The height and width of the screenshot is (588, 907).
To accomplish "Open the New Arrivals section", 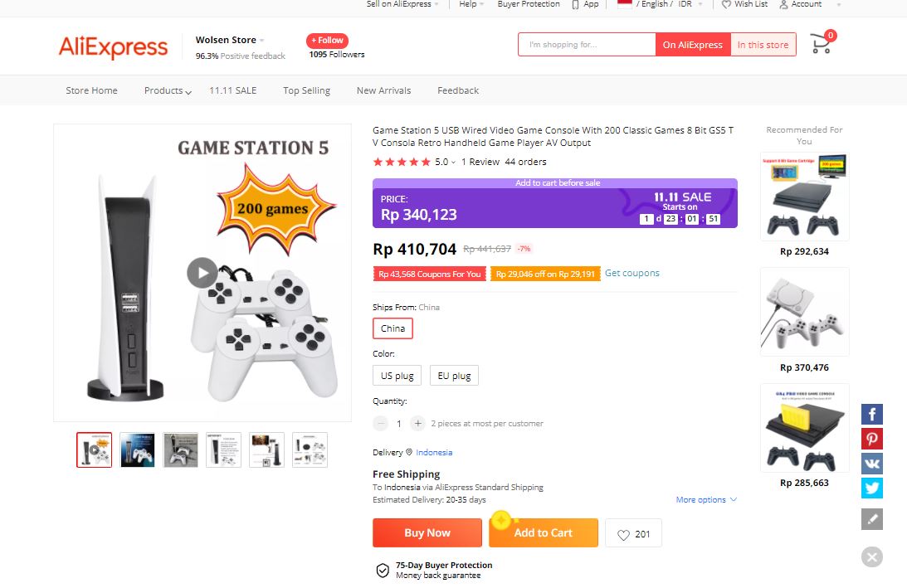I will coord(383,90).
